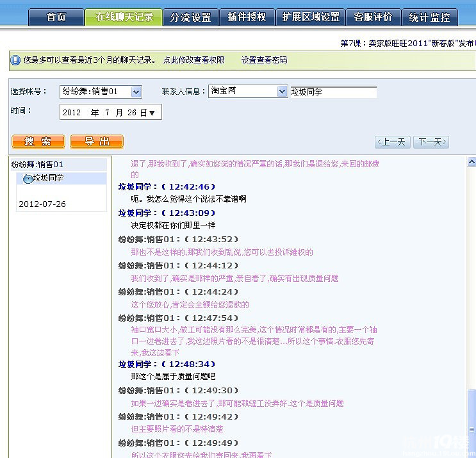Click the 点此修改查看权限 link
The image size is (476, 458).
pos(193,60)
